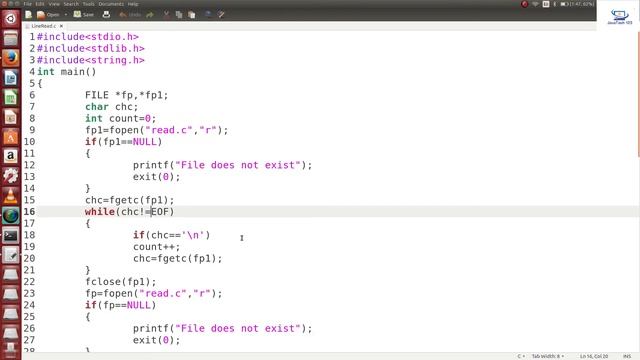Click on 'chc=fgetc(fp1);' at line 15
The height and width of the screenshot is (360, 640).
tap(129, 200)
